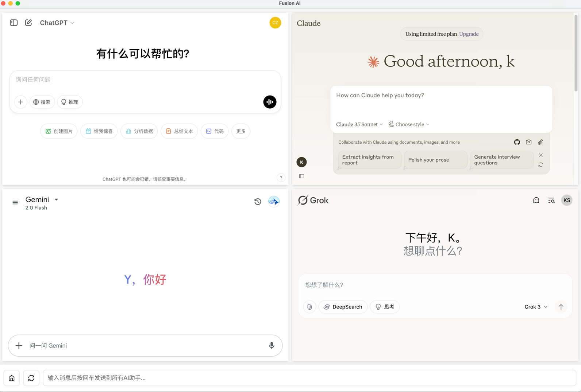Click the Grok send arrow button
The width and height of the screenshot is (581, 392).
561,307
